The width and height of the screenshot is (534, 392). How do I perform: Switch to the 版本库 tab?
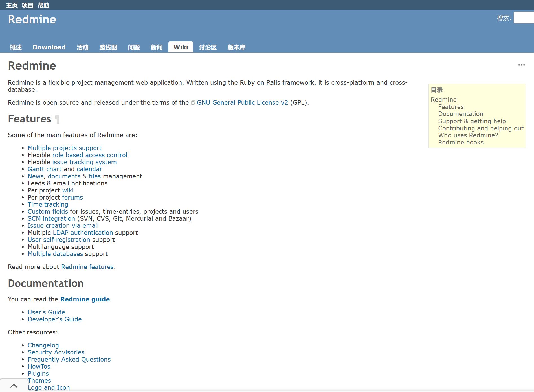click(237, 47)
